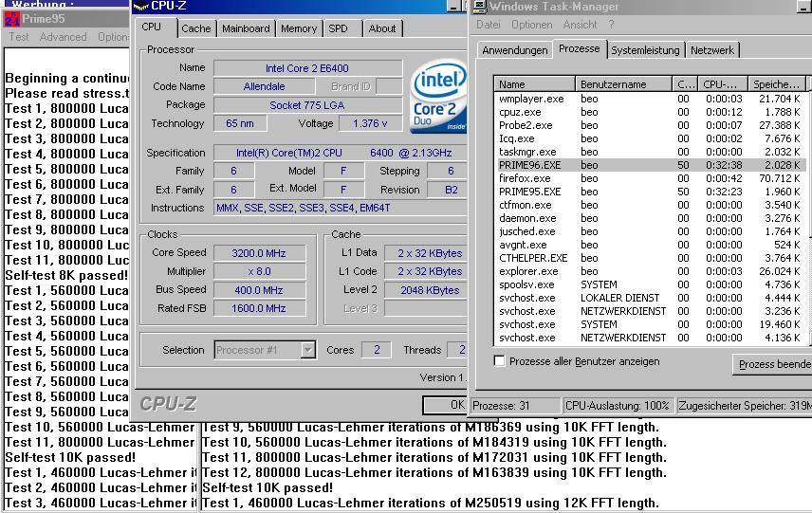The height and width of the screenshot is (513, 812).
Task: Open the Netzwerk tab in Task-Manager
Action: 712,50
